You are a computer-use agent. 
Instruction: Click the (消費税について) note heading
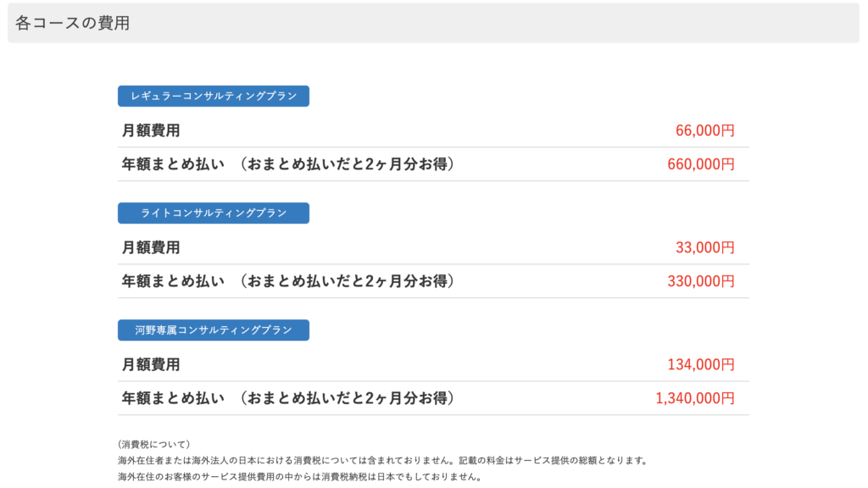point(153,445)
